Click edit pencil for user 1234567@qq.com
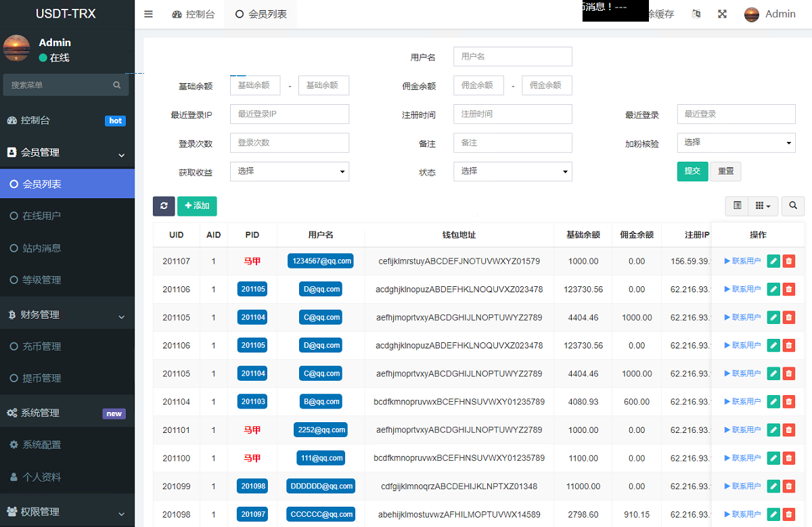 click(773, 261)
